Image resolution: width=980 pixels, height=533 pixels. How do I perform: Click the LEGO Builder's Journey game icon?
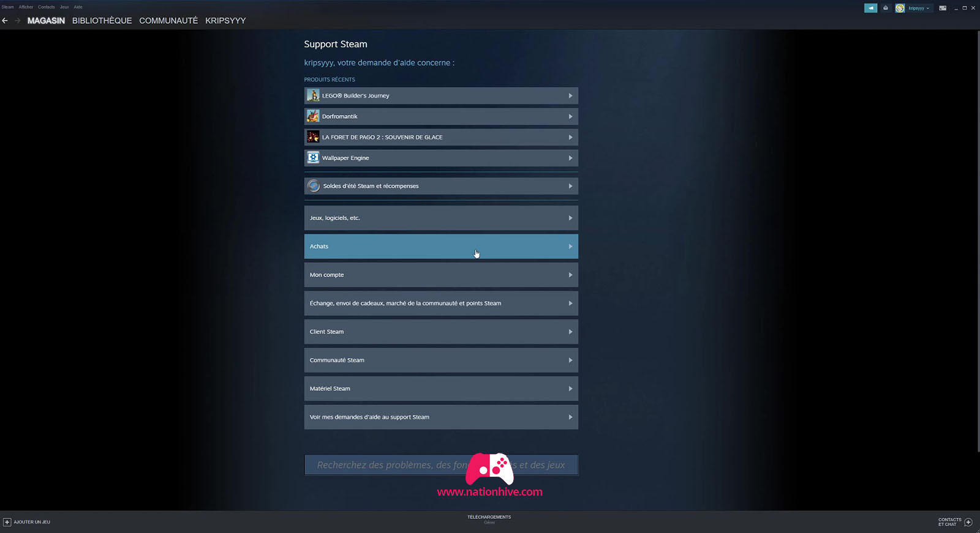(x=313, y=95)
